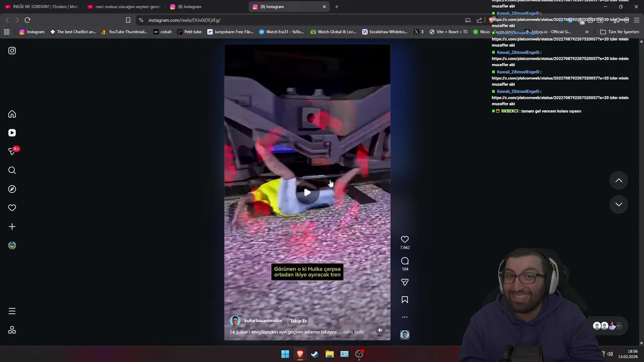This screenshot has height=362, width=644.
Task: Open 'Excalidraw Whitebo...' bookmark
Action: 385,32
